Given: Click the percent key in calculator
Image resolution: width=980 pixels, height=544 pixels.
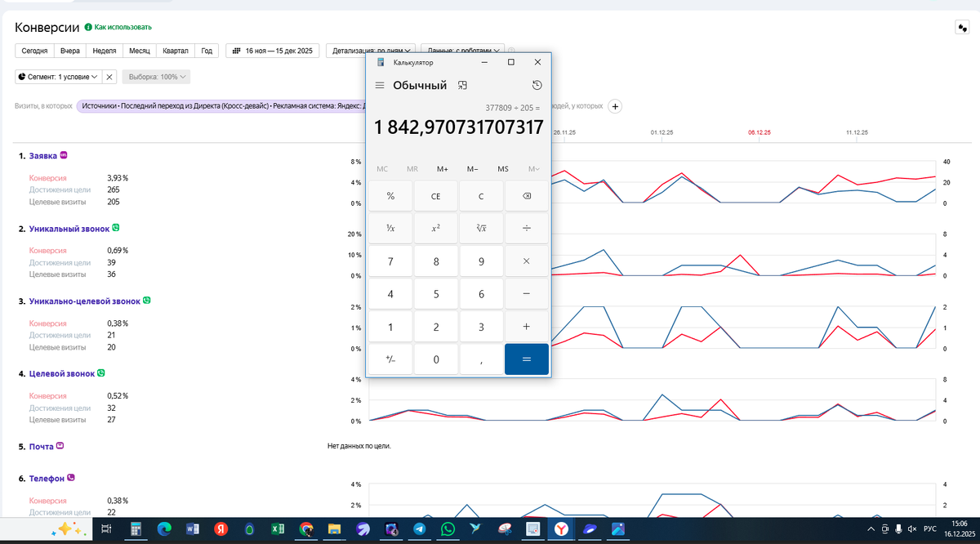Looking at the screenshot, I should pyautogui.click(x=390, y=196).
